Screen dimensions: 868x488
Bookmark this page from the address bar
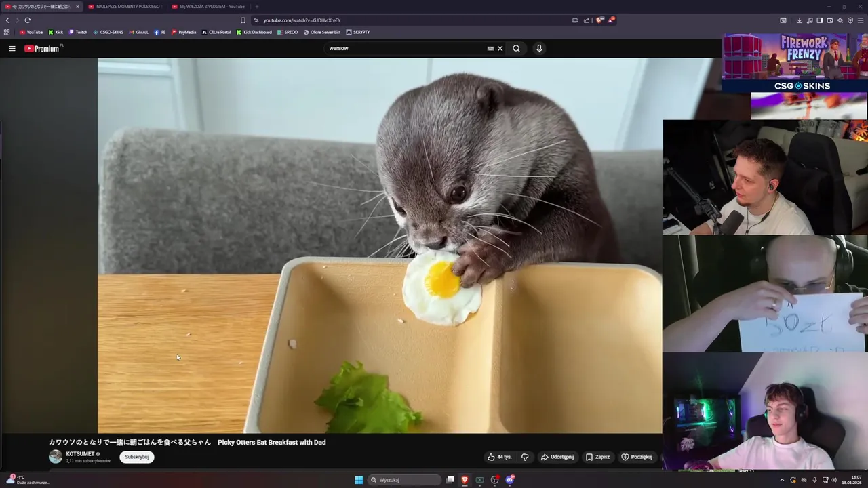(x=243, y=20)
